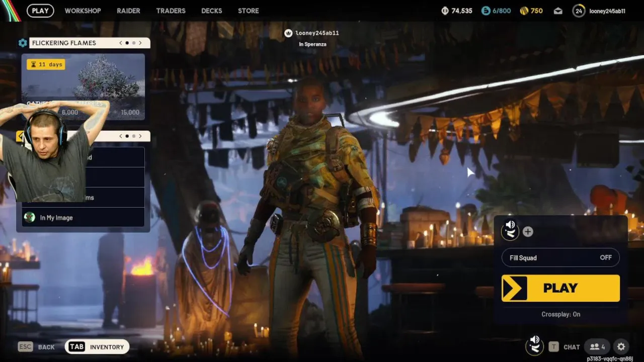Click the 11 days timer badge
The height and width of the screenshot is (362, 644).
point(46,64)
